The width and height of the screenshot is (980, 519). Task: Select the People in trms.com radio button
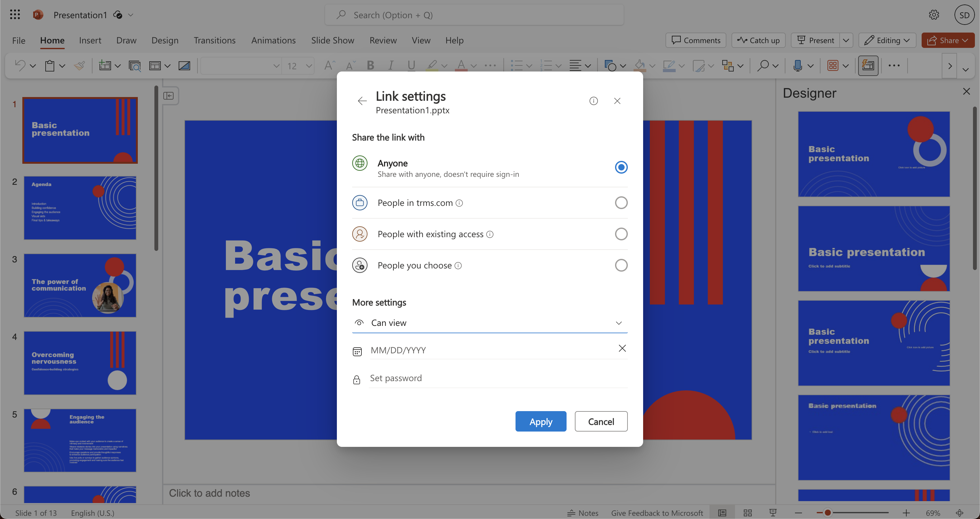click(x=621, y=203)
